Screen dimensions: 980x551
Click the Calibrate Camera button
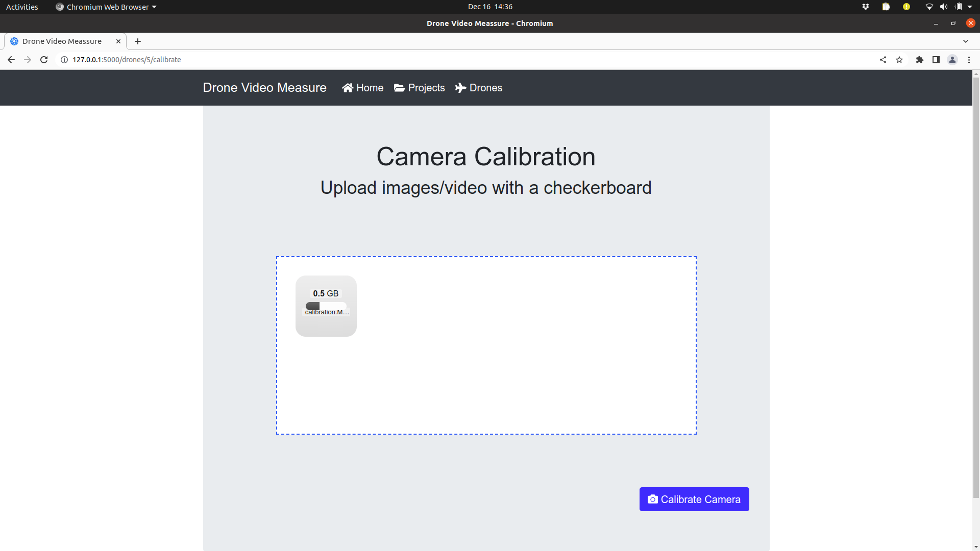coord(694,499)
